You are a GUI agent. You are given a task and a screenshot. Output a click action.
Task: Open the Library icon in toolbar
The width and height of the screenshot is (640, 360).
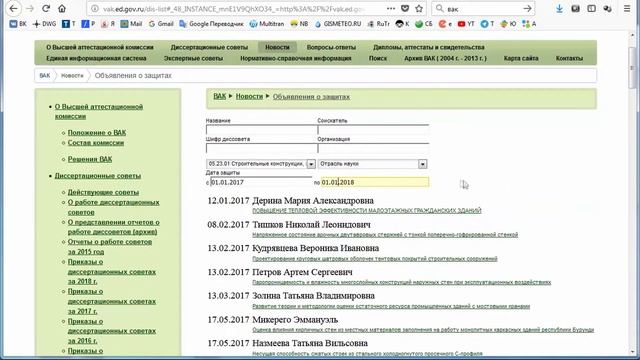tap(576, 9)
